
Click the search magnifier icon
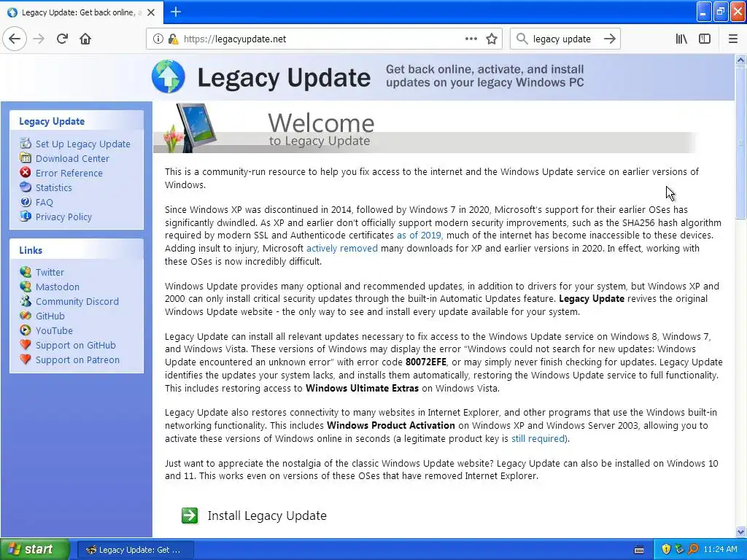522,39
